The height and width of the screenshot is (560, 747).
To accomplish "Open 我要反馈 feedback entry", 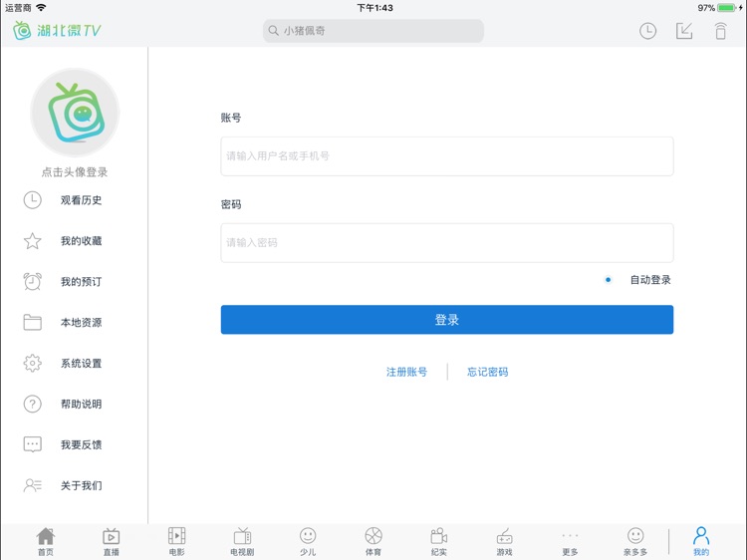I will 81,445.
